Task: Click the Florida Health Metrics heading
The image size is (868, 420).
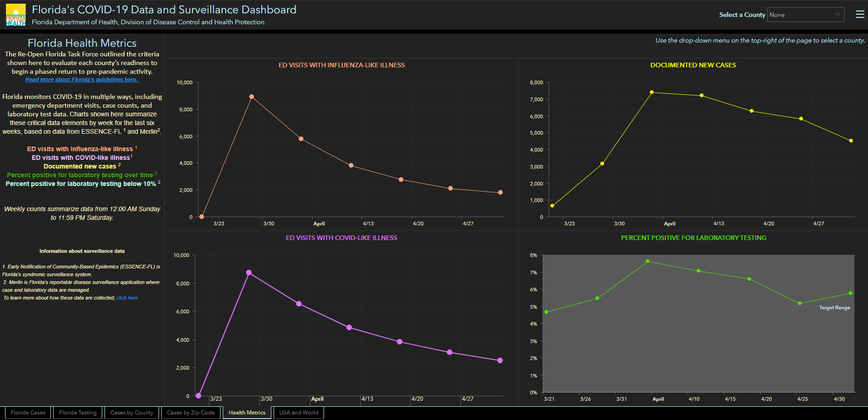Action: pyautogui.click(x=82, y=43)
